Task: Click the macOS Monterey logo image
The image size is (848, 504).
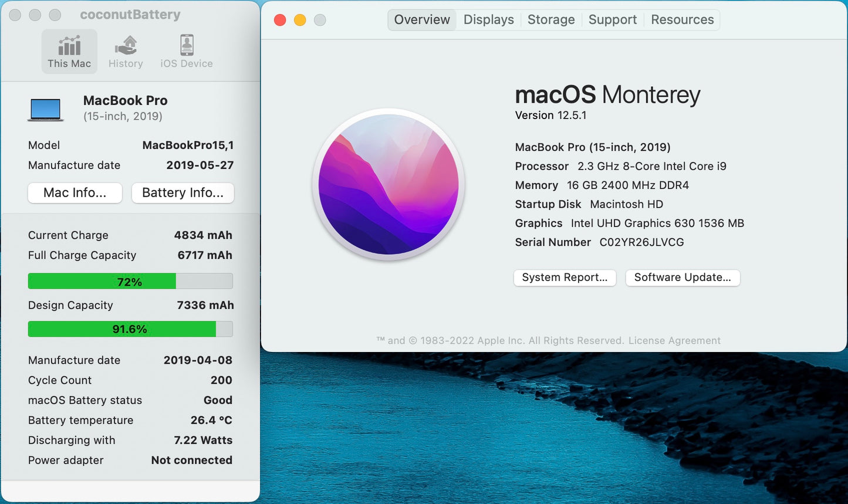Action: [389, 185]
